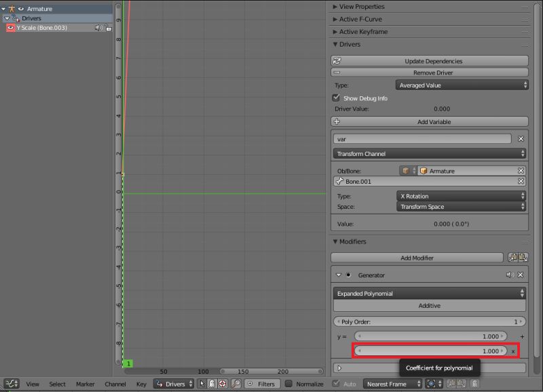Open the Averaged Value type dropdown
The image size is (543, 392).
pyautogui.click(x=462, y=84)
